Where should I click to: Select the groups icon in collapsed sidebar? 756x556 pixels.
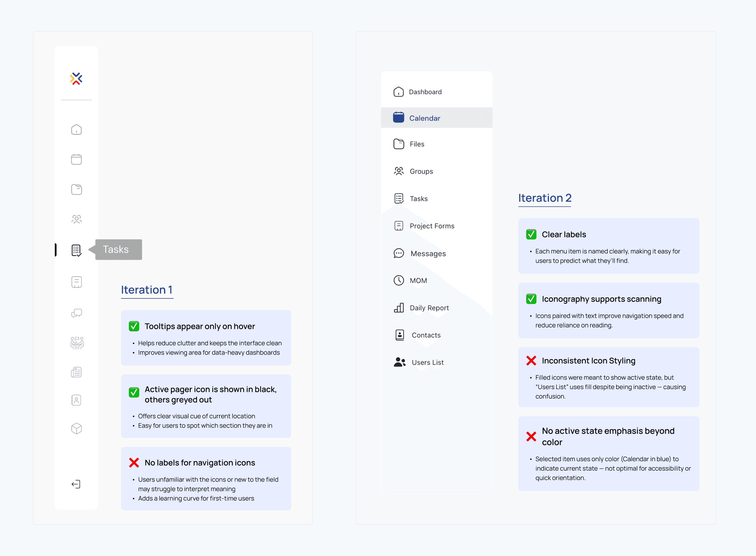(76, 220)
